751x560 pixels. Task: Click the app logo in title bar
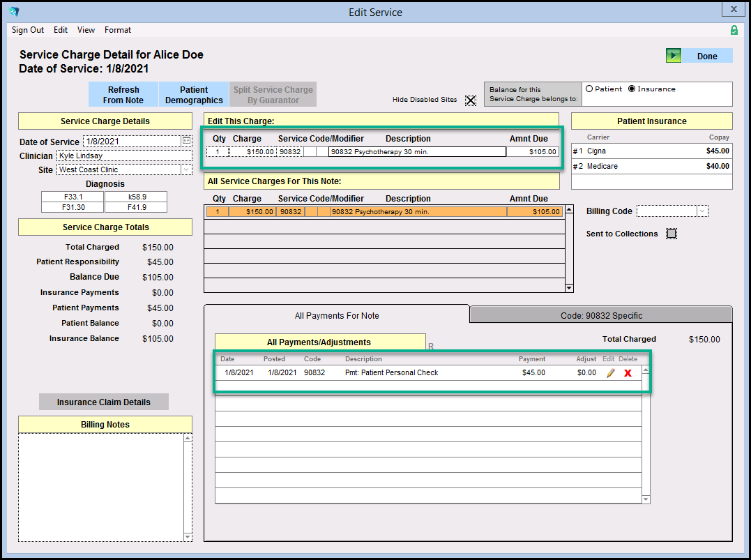pos(13,12)
